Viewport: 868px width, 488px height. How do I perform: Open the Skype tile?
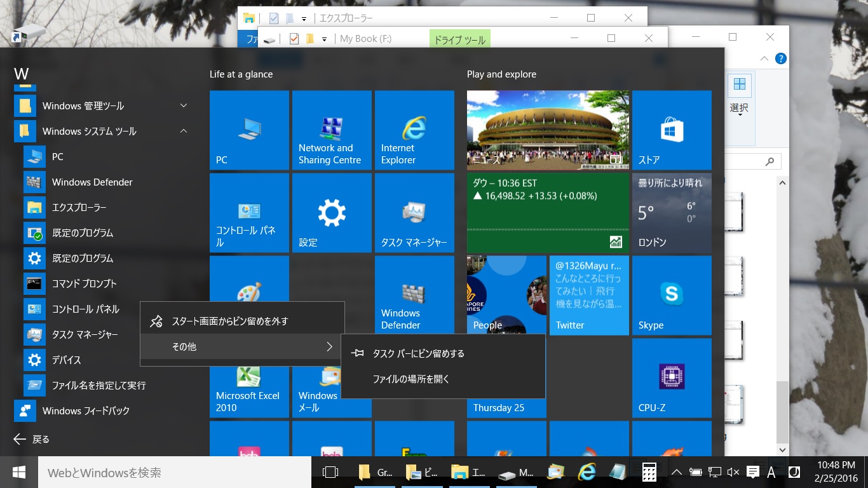click(x=672, y=295)
